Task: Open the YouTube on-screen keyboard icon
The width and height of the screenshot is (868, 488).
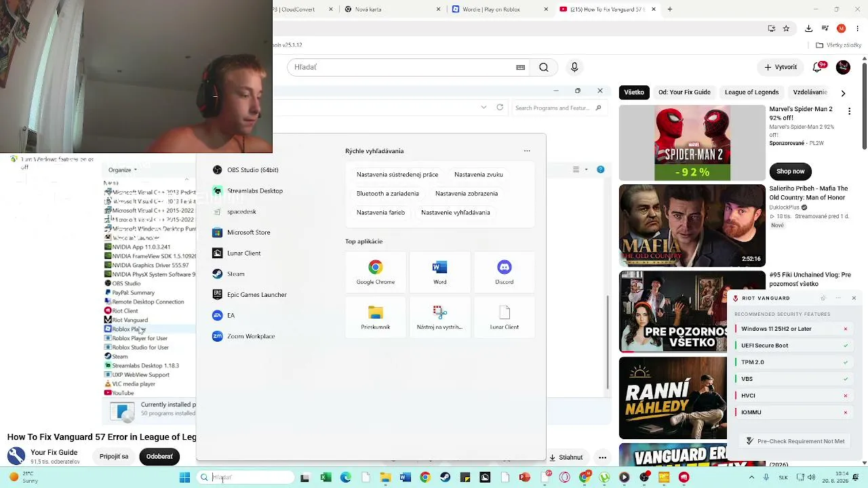Action: (521, 67)
